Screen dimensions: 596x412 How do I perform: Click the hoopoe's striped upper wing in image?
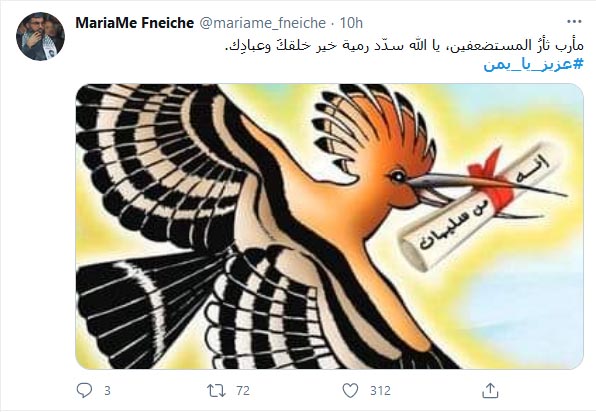pyautogui.click(x=160, y=163)
